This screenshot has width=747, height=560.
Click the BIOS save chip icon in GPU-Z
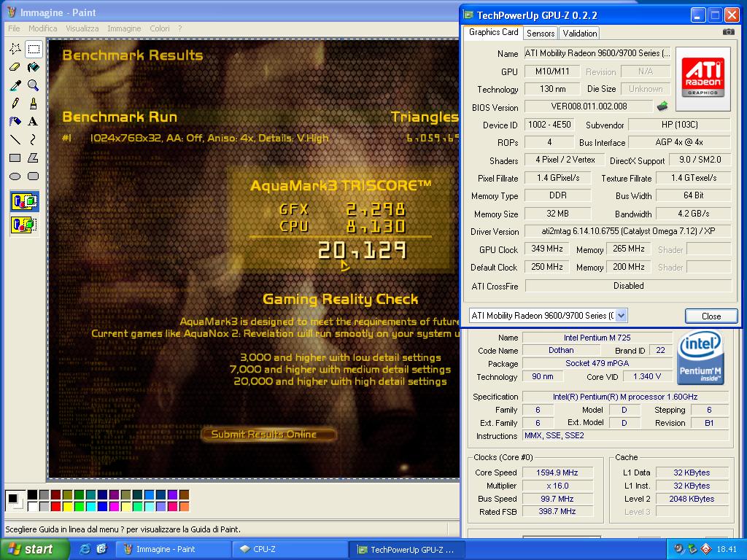(662, 106)
